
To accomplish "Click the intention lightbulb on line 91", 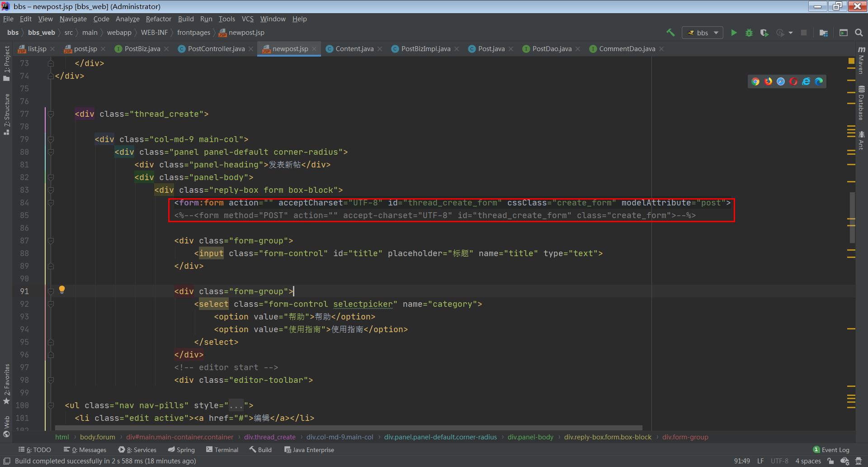I will (x=62, y=290).
